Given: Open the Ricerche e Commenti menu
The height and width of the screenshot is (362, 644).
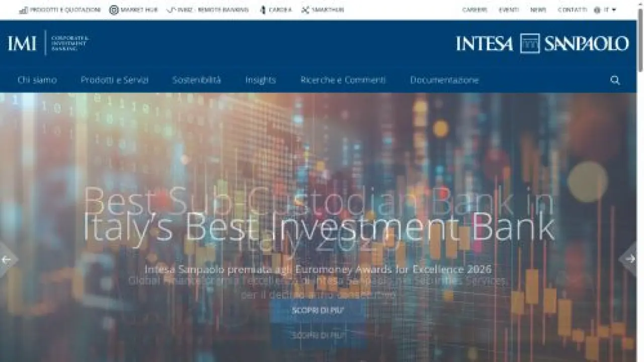Looking at the screenshot, I should [343, 80].
